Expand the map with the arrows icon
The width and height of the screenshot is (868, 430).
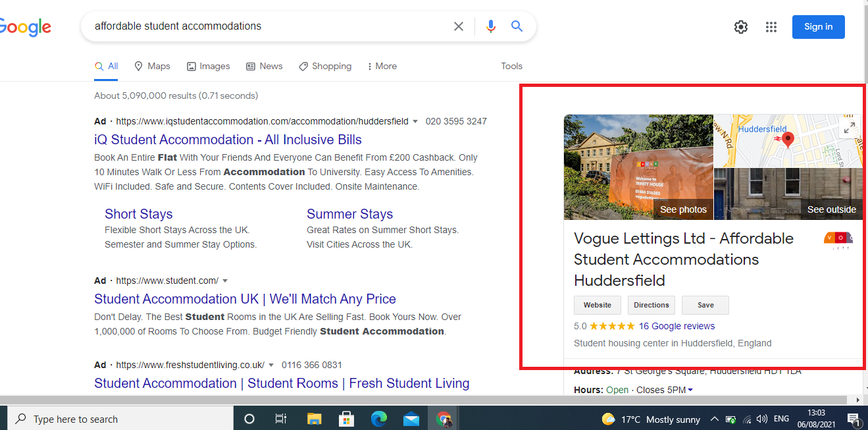[x=850, y=128]
